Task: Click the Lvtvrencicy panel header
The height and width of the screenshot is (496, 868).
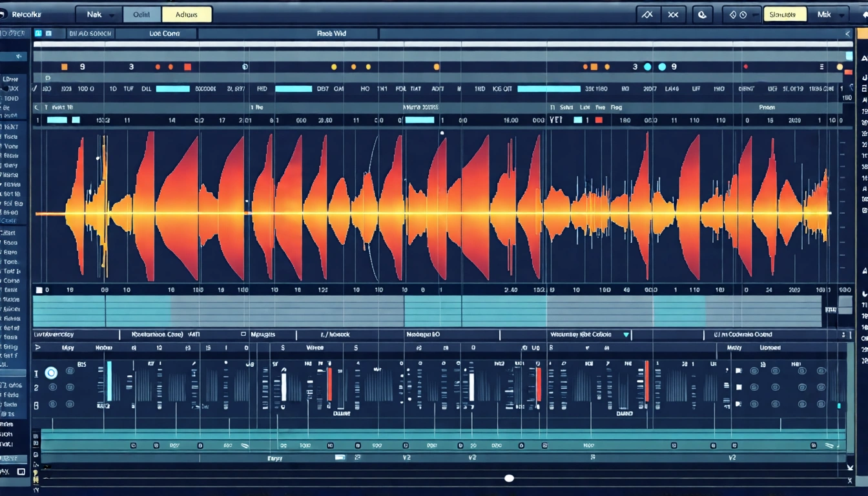Action: coord(54,335)
